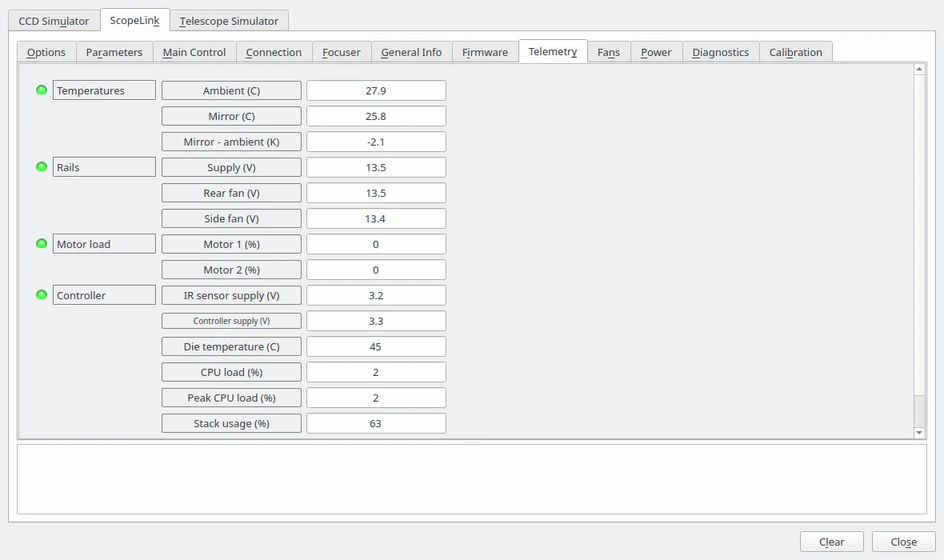This screenshot has width=944, height=560.
Task: Open the Power tab
Action: [x=656, y=52]
